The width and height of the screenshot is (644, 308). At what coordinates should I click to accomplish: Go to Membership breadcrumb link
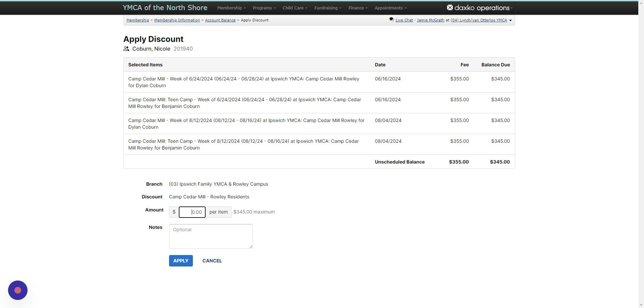pyautogui.click(x=138, y=20)
